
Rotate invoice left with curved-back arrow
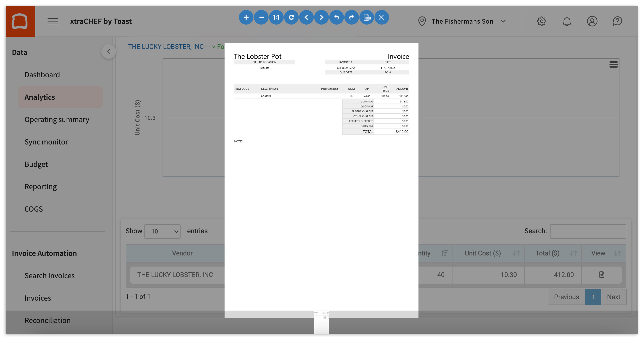click(x=337, y=17)
